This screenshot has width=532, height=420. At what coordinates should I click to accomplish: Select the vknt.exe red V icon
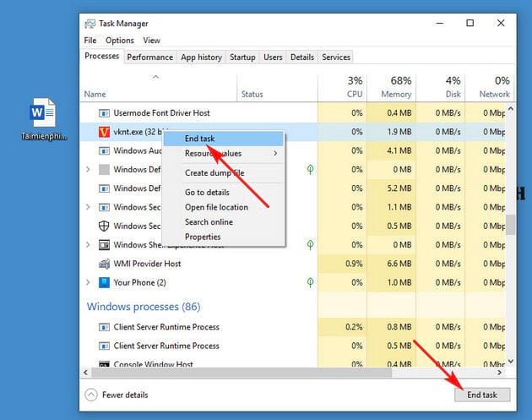[104, 132]
